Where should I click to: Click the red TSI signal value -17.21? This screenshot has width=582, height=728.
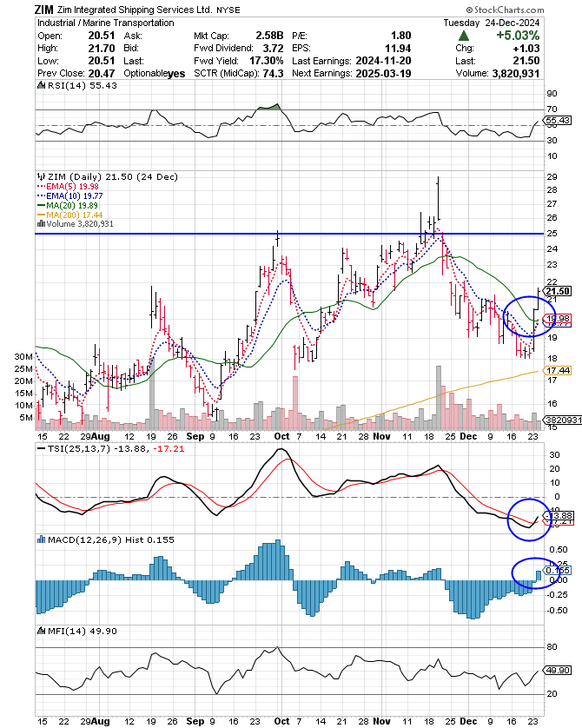pyautogui.click(x=169, y=449)
